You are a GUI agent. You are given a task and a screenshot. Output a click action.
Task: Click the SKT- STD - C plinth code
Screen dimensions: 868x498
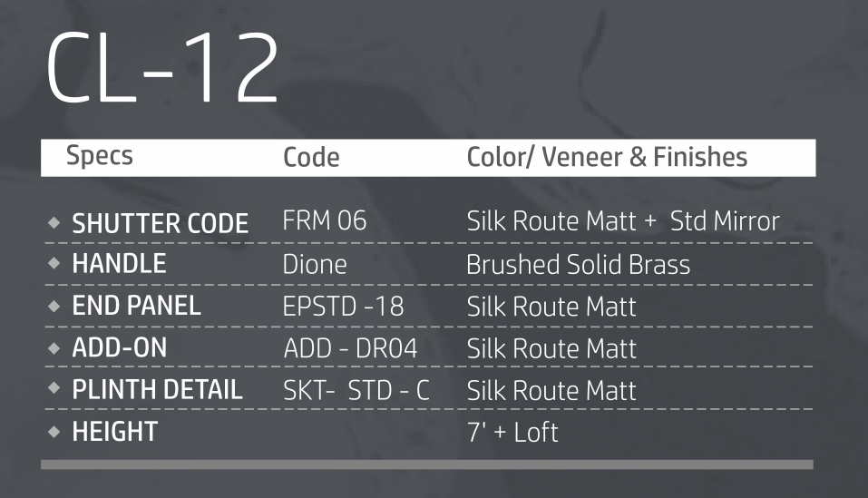tap(356, 391)
